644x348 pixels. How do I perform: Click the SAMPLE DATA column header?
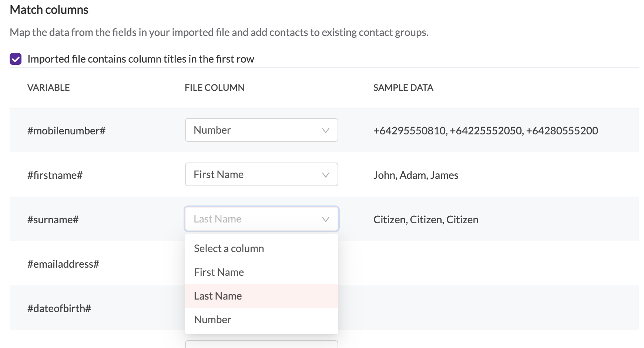tap(403, 88)
